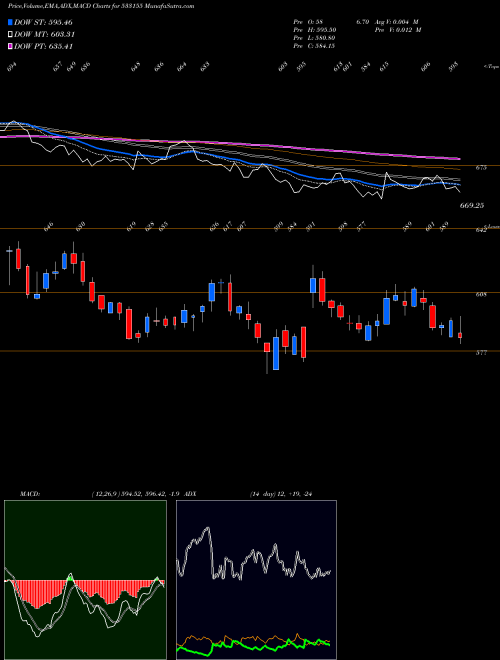Click the 'Pre C: 584.15' value
Viewport: 500px width, 660px height.
[314, 46]
